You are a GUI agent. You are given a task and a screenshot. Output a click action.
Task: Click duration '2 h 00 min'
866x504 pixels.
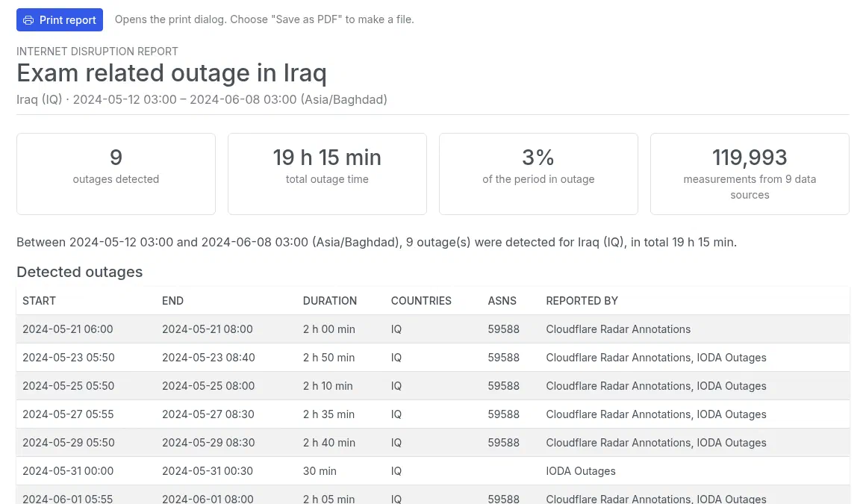(329, 329)
